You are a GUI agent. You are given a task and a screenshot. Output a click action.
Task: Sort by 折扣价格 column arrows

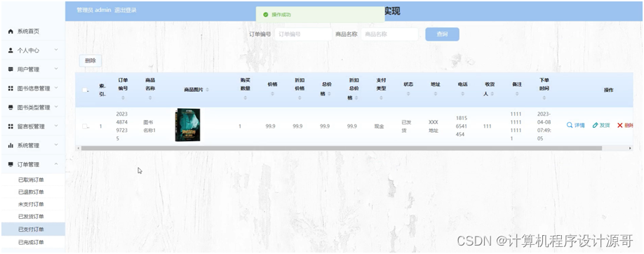pos(300,98)
